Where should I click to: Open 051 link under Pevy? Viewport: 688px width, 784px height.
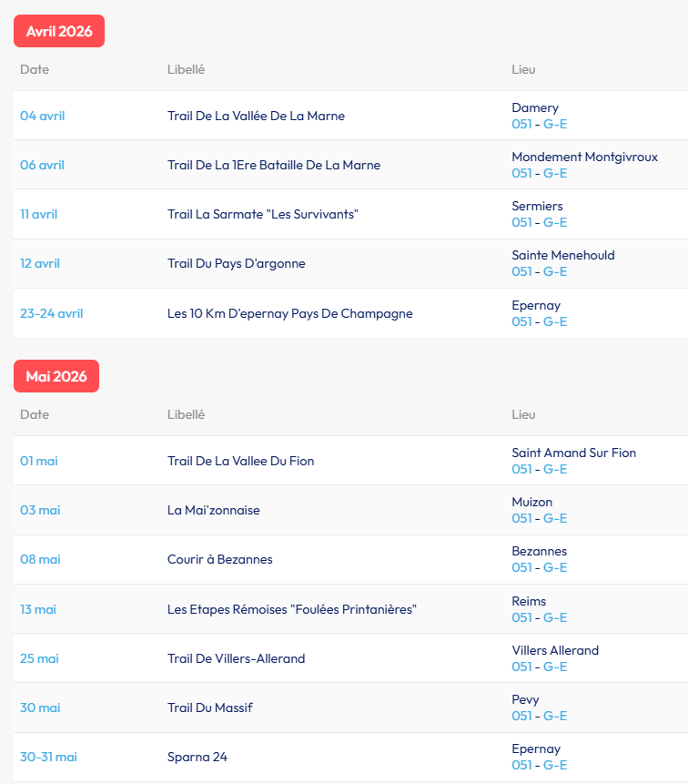click(x=521, y=716)
